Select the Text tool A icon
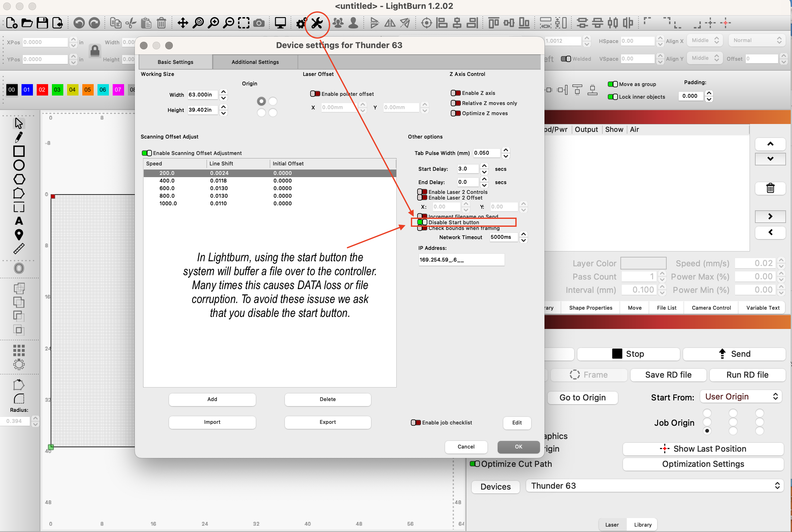This screenshot has width=792, height=532. click(x=19, y=221)
